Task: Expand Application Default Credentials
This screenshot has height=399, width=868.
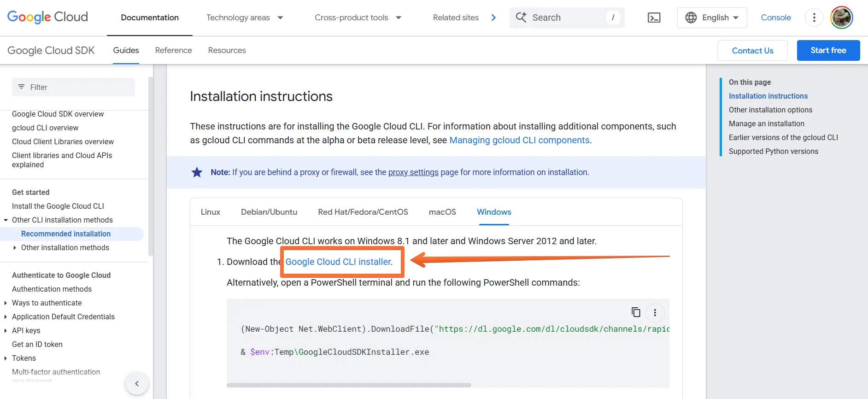Action: click(x=5, y=317)
